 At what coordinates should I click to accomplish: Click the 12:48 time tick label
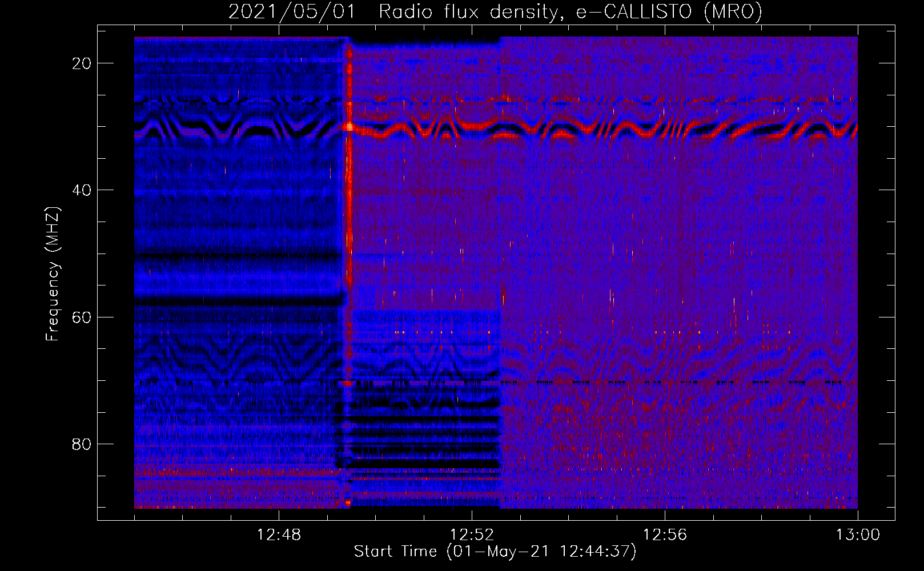tap(279, 535)
